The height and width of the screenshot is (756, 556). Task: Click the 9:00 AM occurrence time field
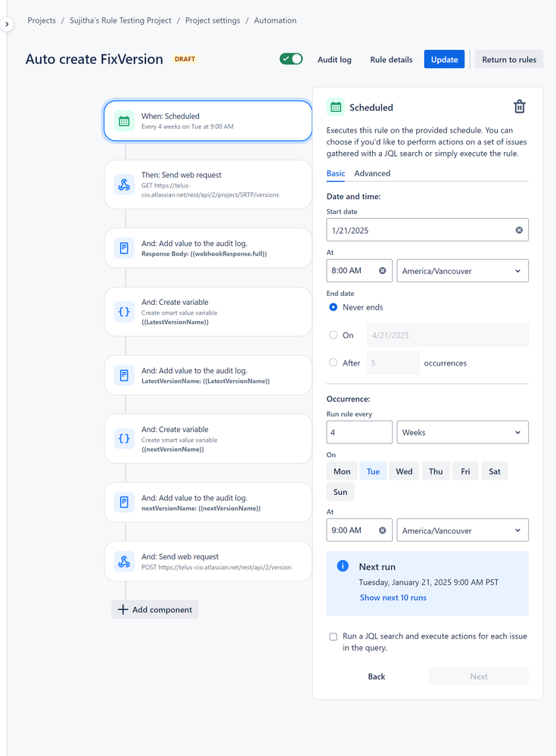[x=359, y=530]
